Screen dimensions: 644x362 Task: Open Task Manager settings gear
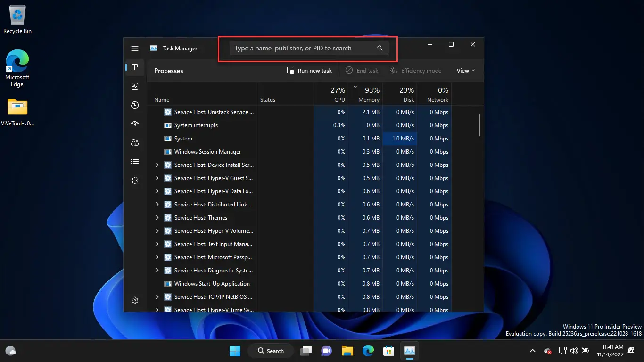coord(135,300)
